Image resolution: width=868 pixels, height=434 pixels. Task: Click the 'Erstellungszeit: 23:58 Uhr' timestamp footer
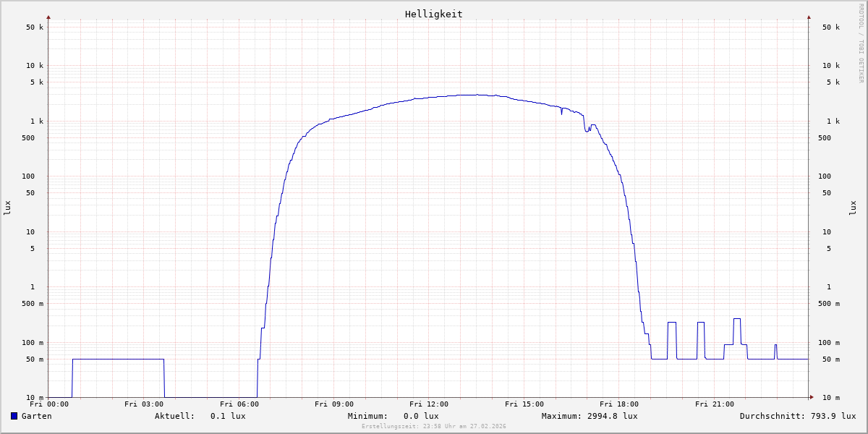click(x=434, y=426)
